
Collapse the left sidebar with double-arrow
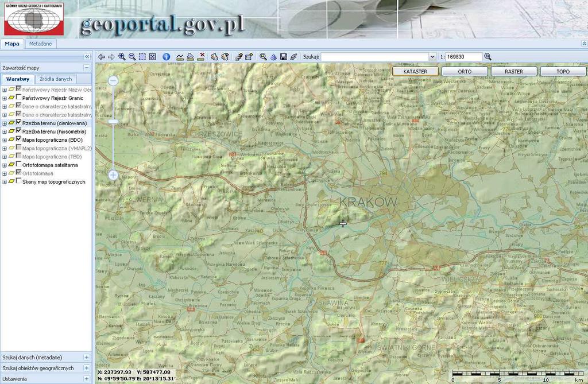(87, 57)
